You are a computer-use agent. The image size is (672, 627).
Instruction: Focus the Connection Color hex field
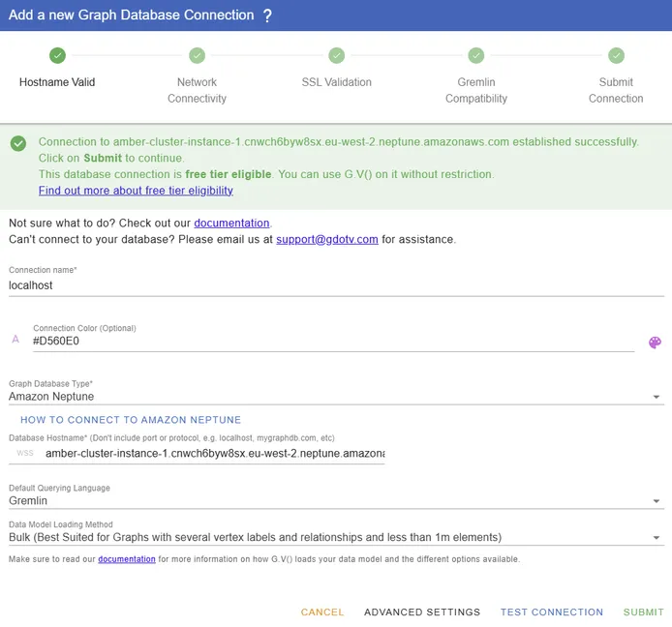[333, 342]
